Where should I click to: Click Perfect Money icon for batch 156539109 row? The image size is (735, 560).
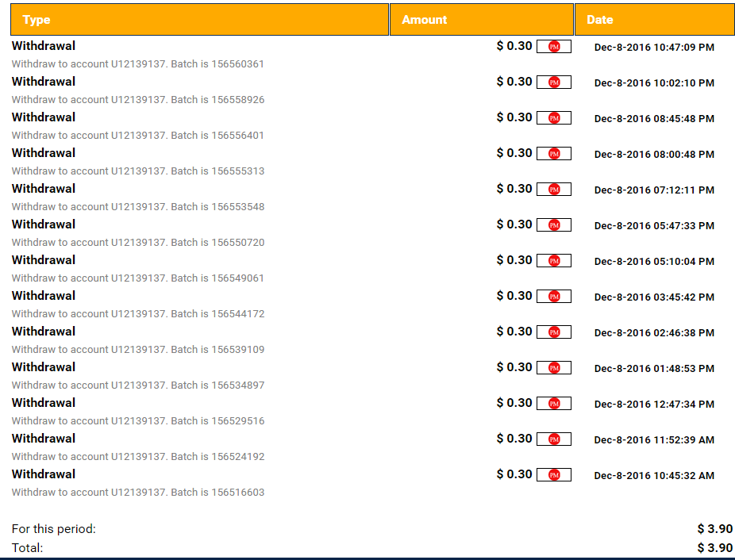554,332
